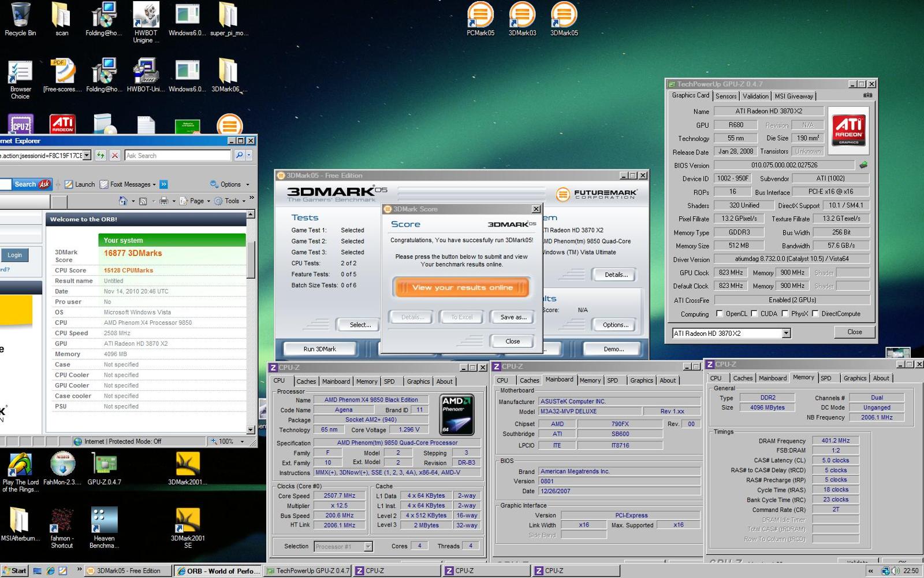Expand the Foxit Messages dropdown
Screen dimensions: 924x578
click(x=154, y=184)
